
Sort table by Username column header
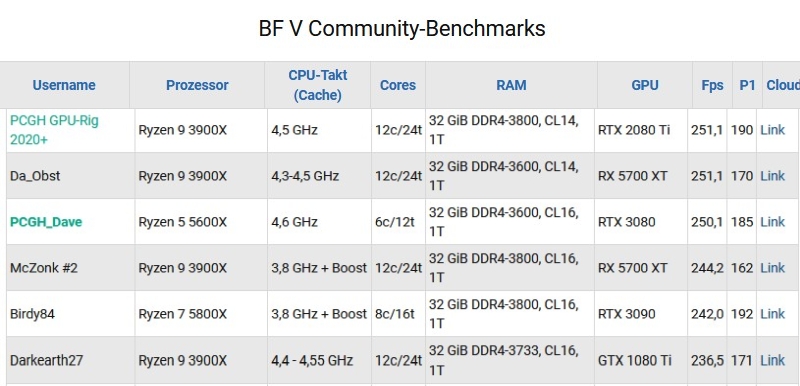tap(64, 85)
